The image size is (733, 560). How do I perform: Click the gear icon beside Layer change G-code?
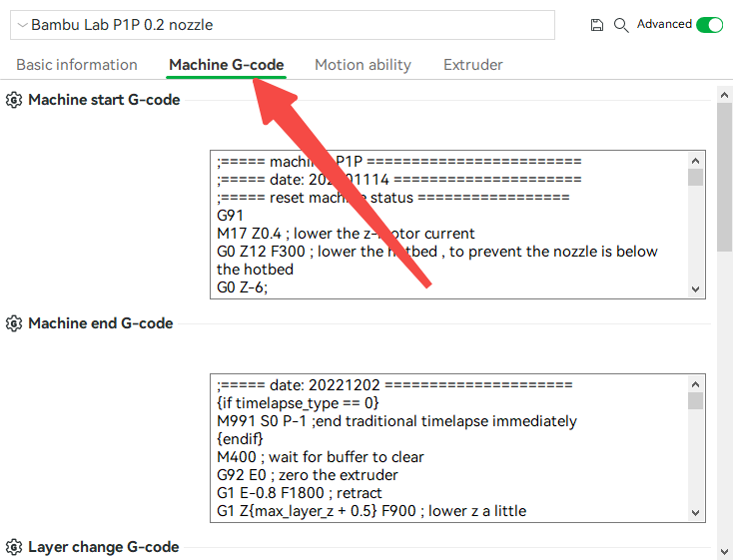(14, 546)
